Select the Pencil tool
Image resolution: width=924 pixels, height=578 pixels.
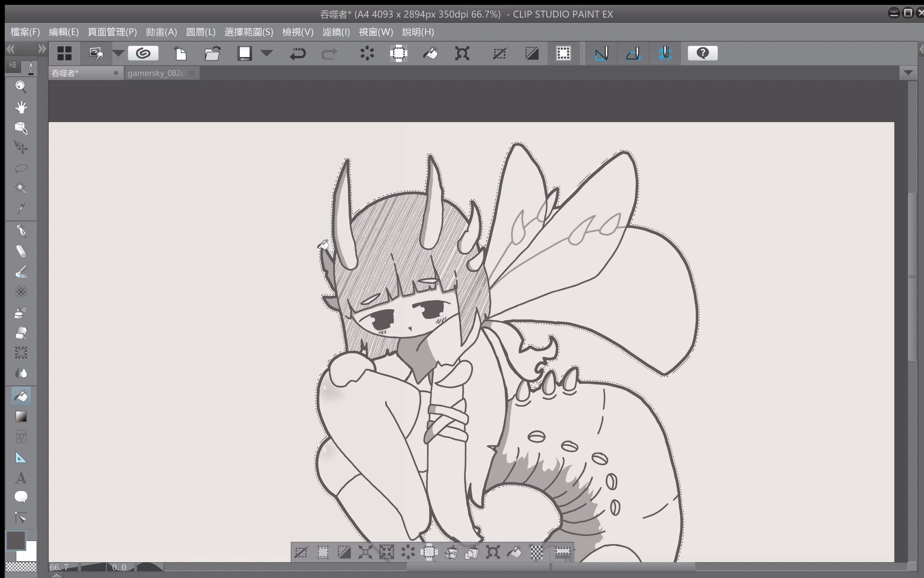[x=21, y=251]
